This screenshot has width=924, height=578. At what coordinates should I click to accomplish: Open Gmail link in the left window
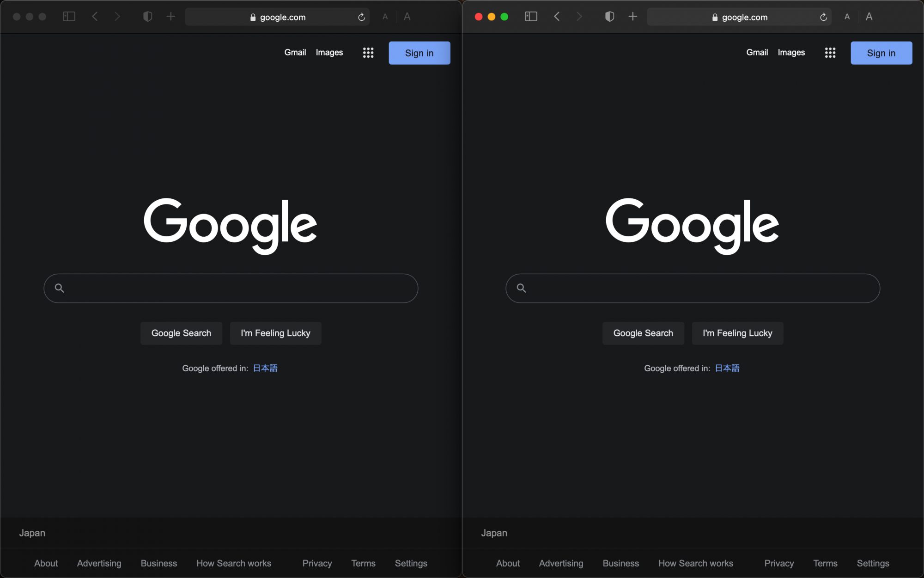(x=295, y=52)
